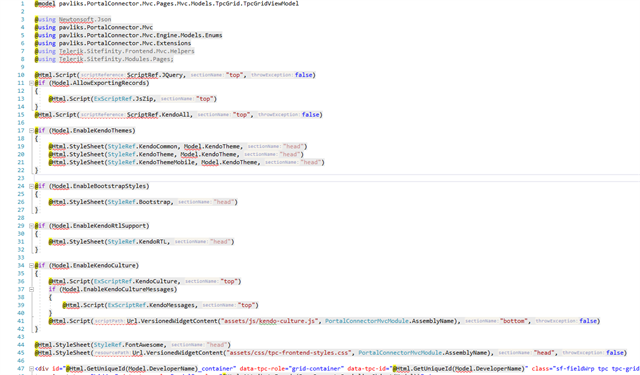Collapse the nested EnableKendoCultureMessages if block

coord(31,289)
